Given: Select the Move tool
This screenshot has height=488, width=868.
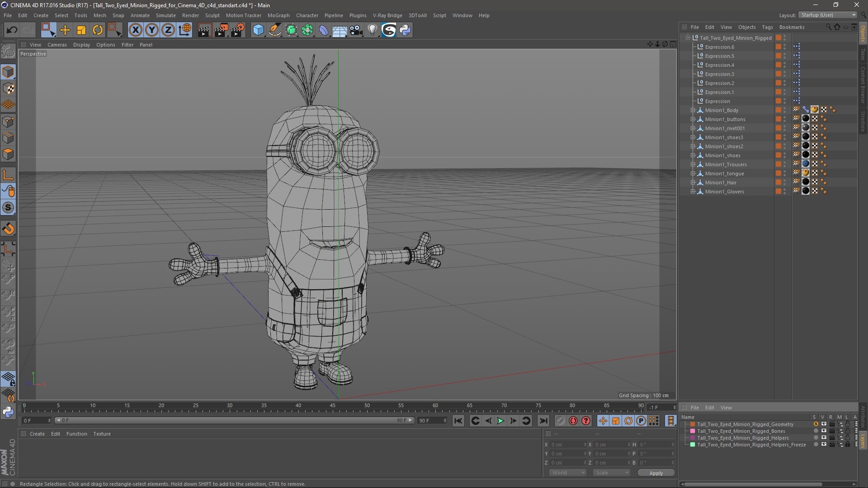Looking at the screenshot, I should tap(65, 30).
